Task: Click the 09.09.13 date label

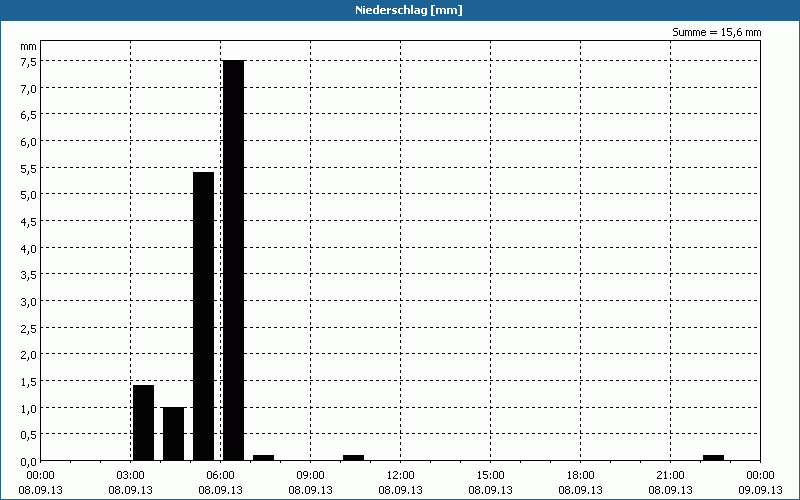Action: [x=760, y=490]
